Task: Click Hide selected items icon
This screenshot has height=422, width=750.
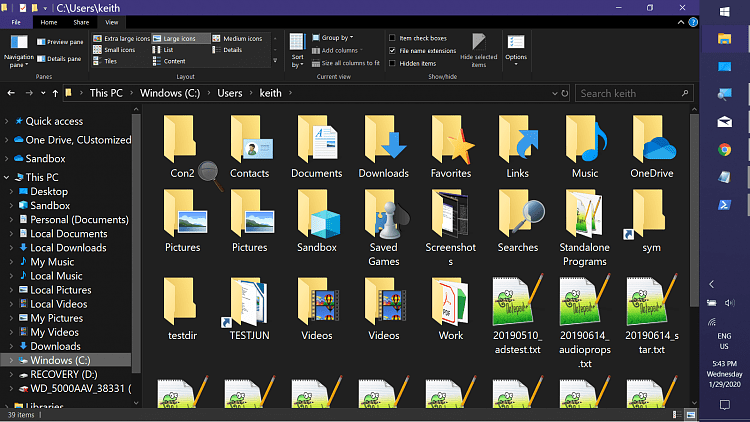Action: (x=478, y=50)
